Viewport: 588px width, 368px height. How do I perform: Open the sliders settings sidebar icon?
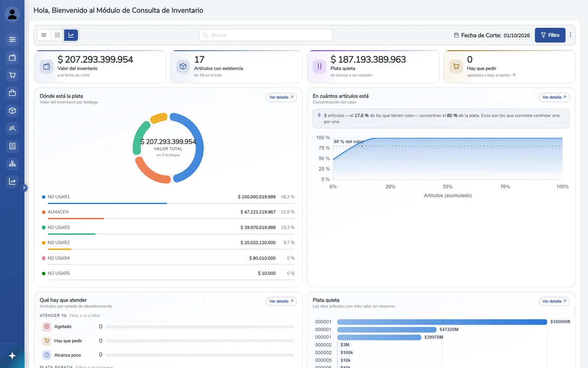(12, 40)
